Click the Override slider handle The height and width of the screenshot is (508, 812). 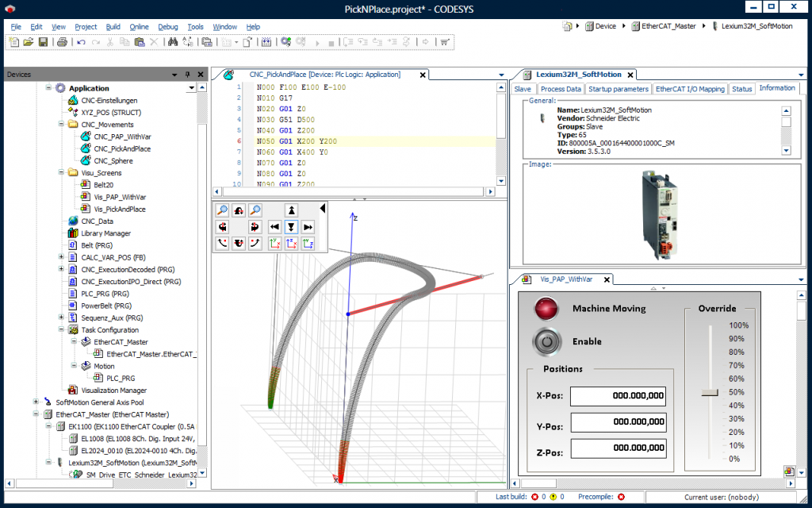pyautogui.click(x=710, y=392)
